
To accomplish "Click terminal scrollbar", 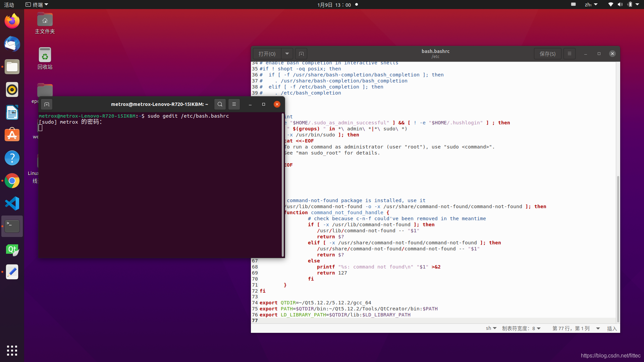I will [x=283, y=185].
